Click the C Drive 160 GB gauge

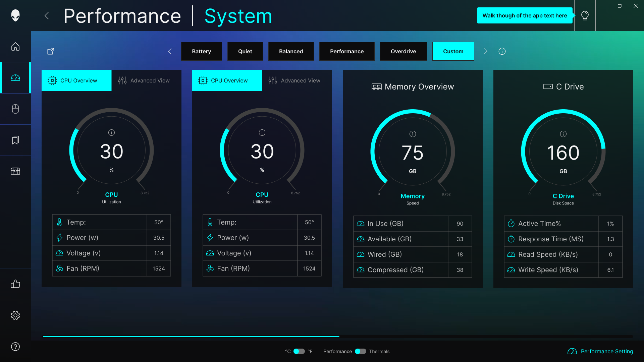tap(563, 152)
